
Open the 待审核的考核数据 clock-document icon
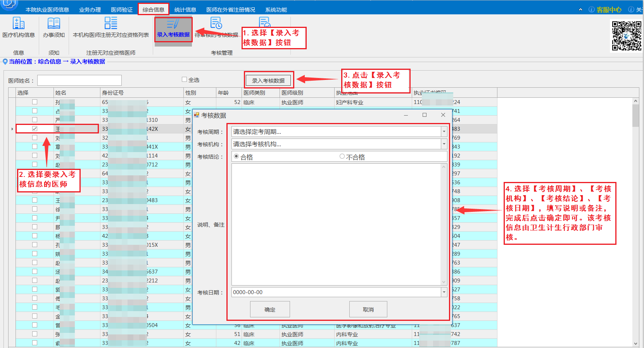pos(216,23)
